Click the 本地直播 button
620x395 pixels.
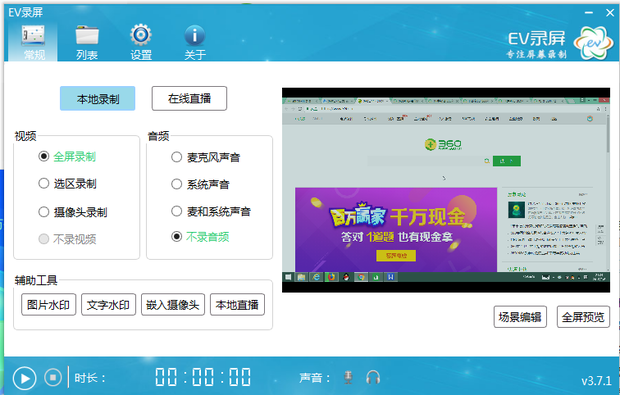pos(237,304)
